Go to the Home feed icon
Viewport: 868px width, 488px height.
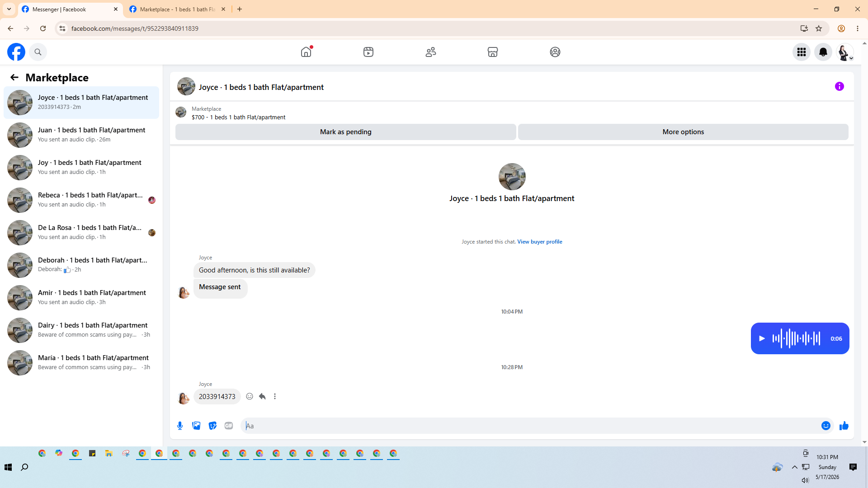[306, 52]
